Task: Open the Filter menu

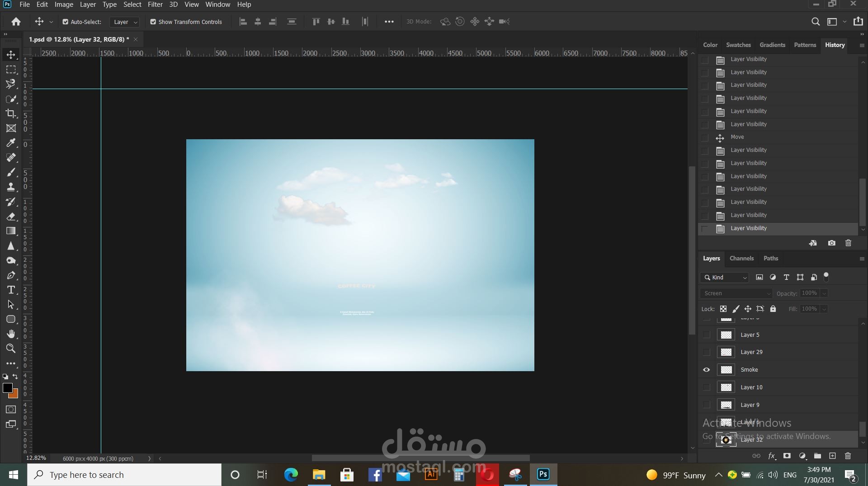Action: [155, 5]
